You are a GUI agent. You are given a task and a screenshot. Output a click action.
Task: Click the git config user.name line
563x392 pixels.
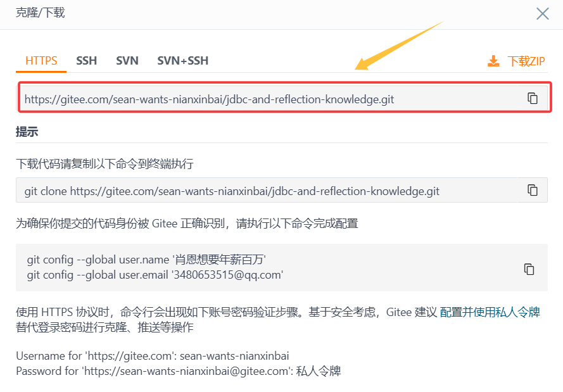pyautogui.click(x=146, y=260)
